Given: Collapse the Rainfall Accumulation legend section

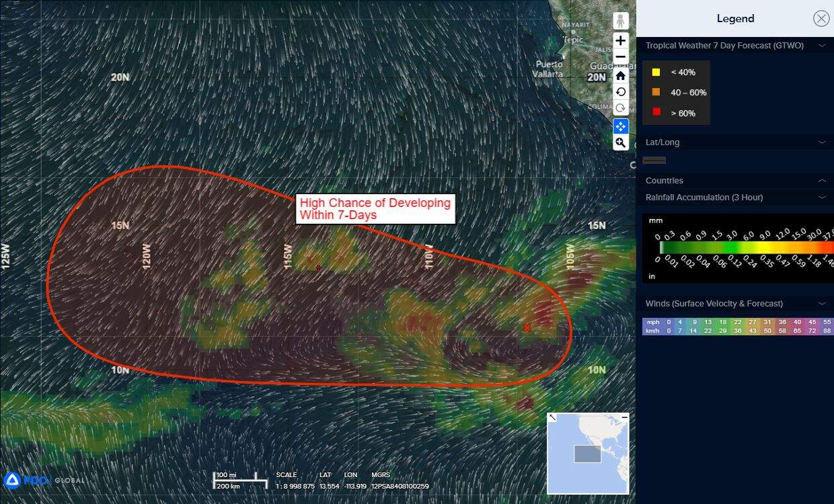Looking at the screenshot, I should click(x=821, y=198).
